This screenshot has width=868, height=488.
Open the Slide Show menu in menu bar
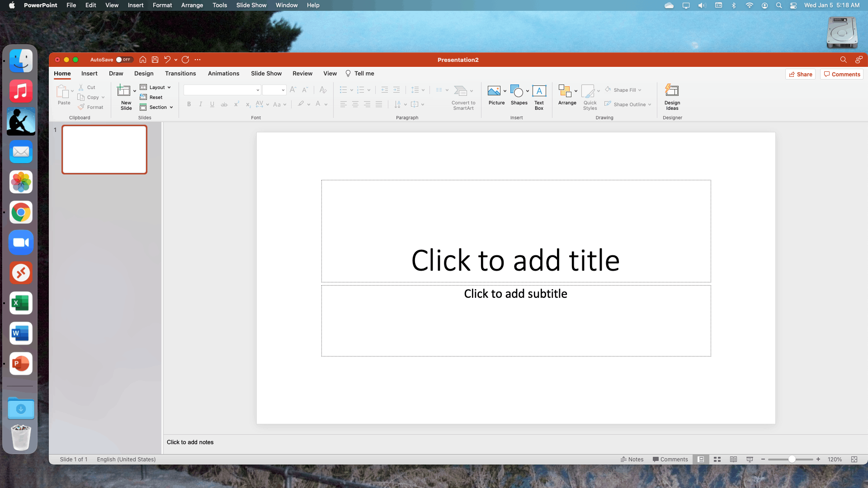click(251, 5)
